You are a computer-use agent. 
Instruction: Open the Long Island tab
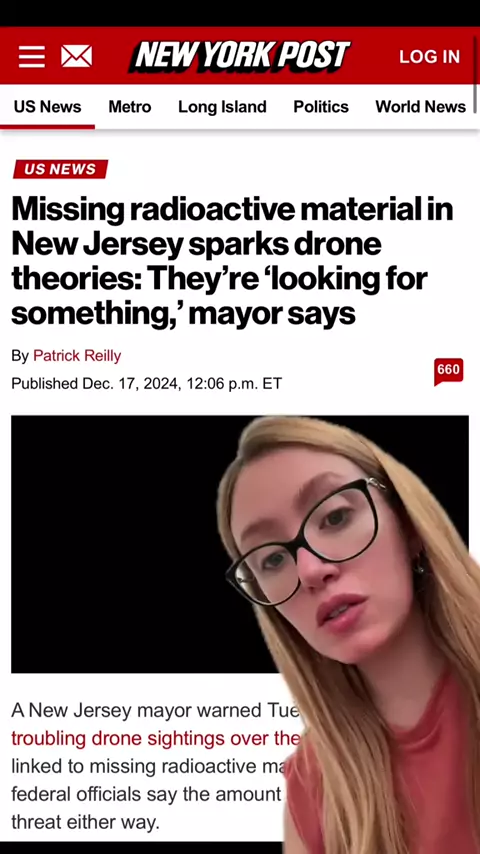coord(222,107)
